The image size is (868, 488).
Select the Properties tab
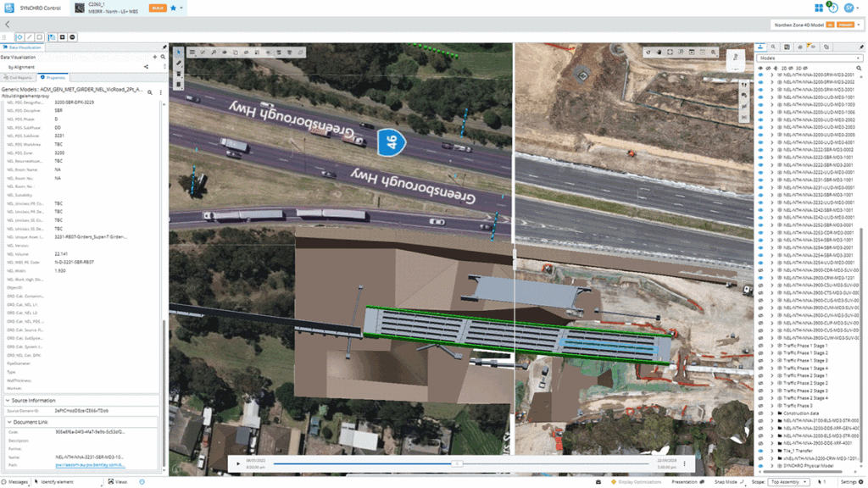point(53,77)
